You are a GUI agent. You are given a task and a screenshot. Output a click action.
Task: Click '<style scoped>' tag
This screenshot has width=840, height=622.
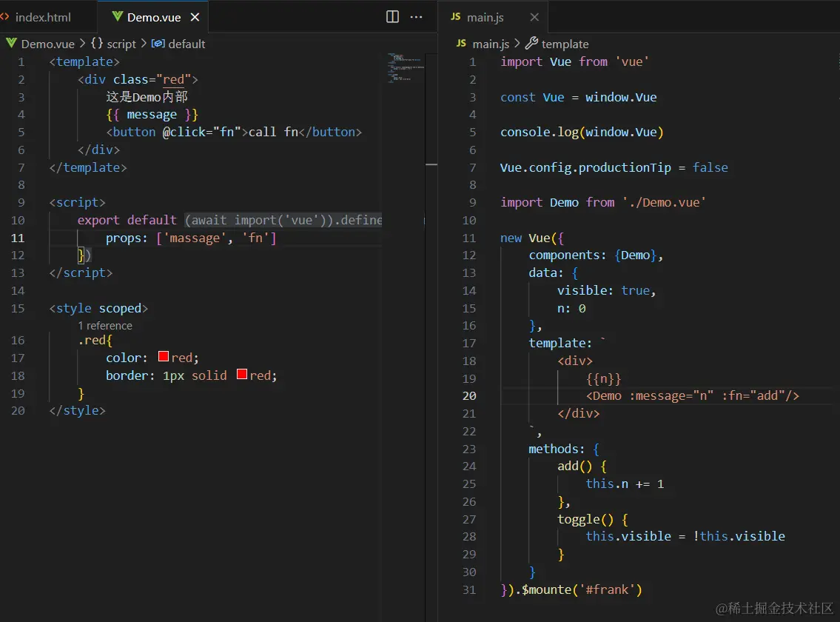pos(98,308)
